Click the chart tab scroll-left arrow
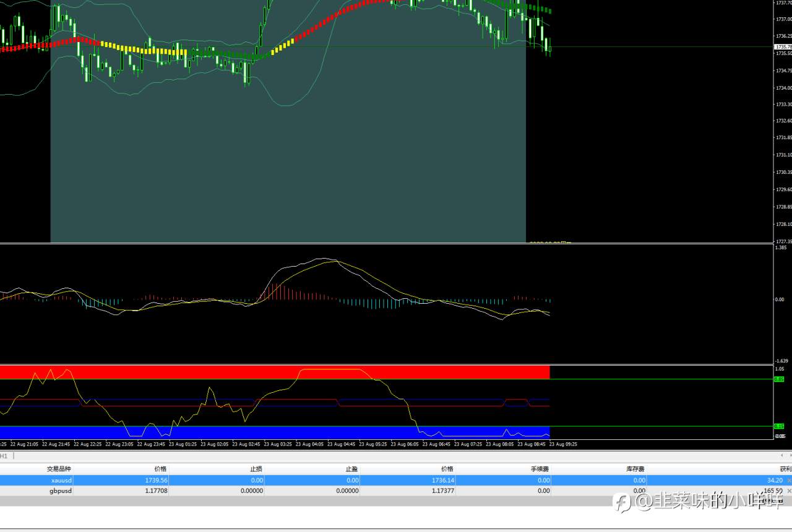The width and height of the screenshot is (792, 532). click(x=781, y=456)
